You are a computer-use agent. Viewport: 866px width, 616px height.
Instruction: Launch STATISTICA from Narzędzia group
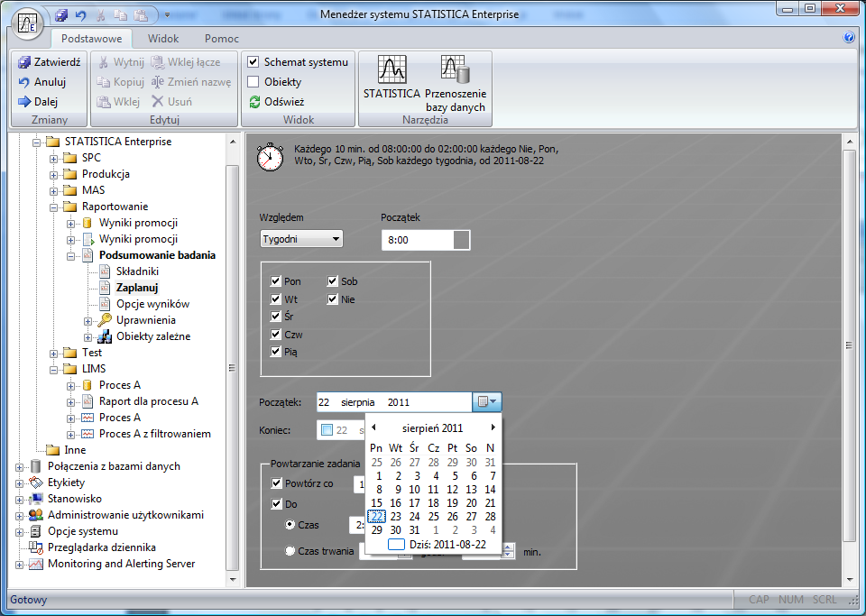tap(392, 77)
